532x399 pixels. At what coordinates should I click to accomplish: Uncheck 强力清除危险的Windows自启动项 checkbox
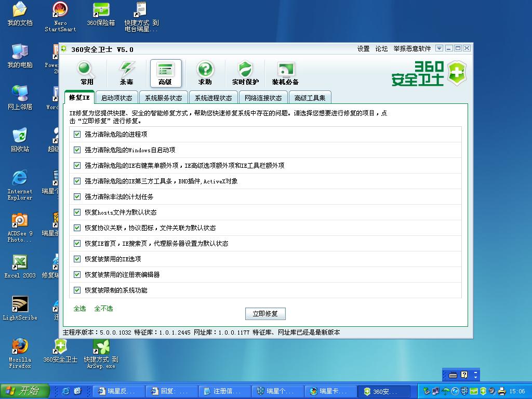pyautogui.click(x=77, y=150)
